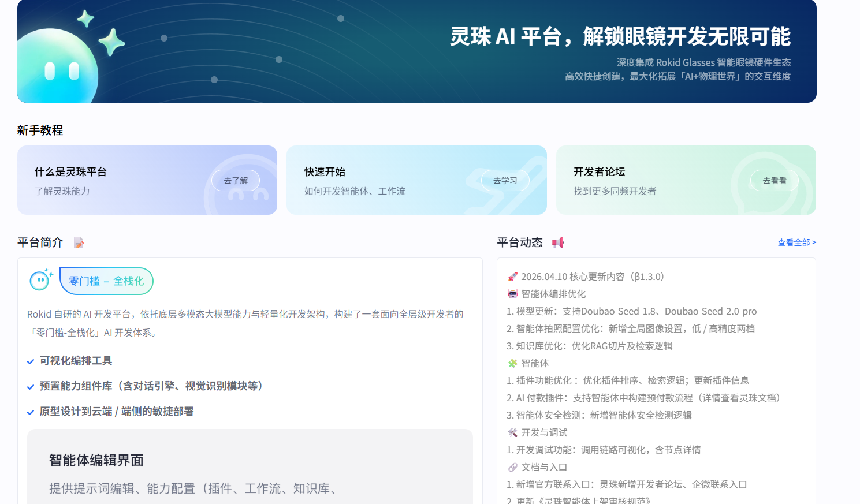
Task: Click the 去学习 button
Action: 505,180
